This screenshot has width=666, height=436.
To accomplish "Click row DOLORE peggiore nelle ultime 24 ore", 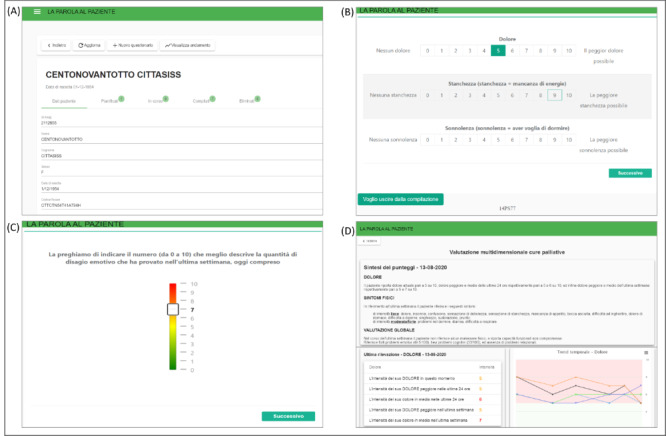I will [432, 389].
